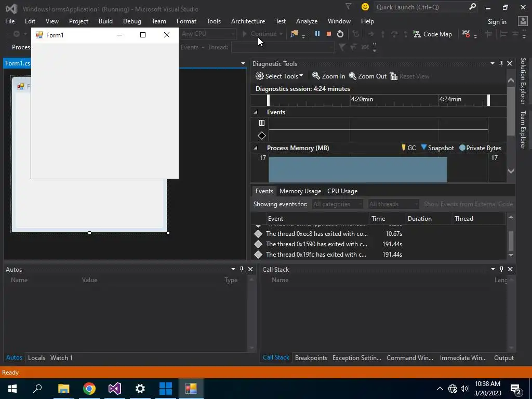532x399 pixels.
Task: Open the Debug menu
Action: [x=132, y=21]
